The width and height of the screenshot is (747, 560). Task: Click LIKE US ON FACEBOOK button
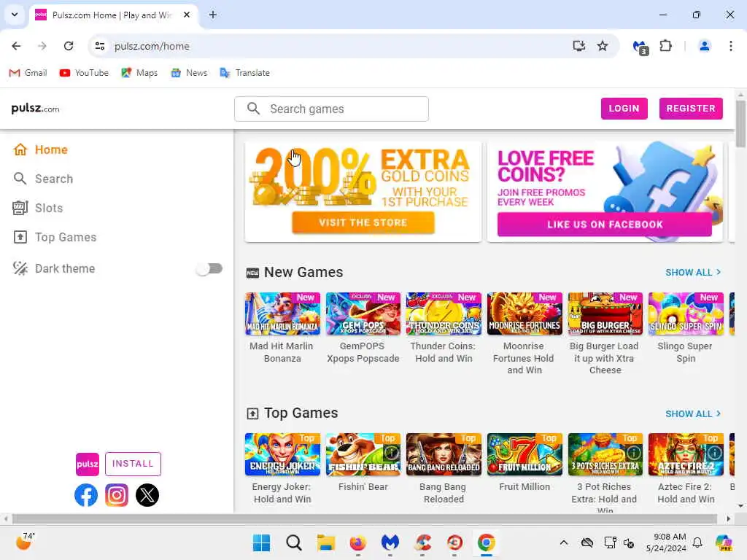point(605,225)
